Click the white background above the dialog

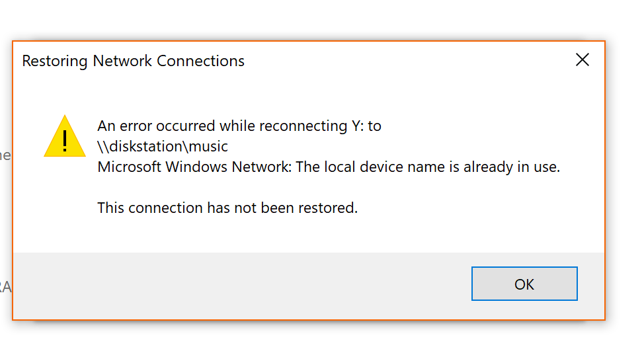(x=321, y=20)
